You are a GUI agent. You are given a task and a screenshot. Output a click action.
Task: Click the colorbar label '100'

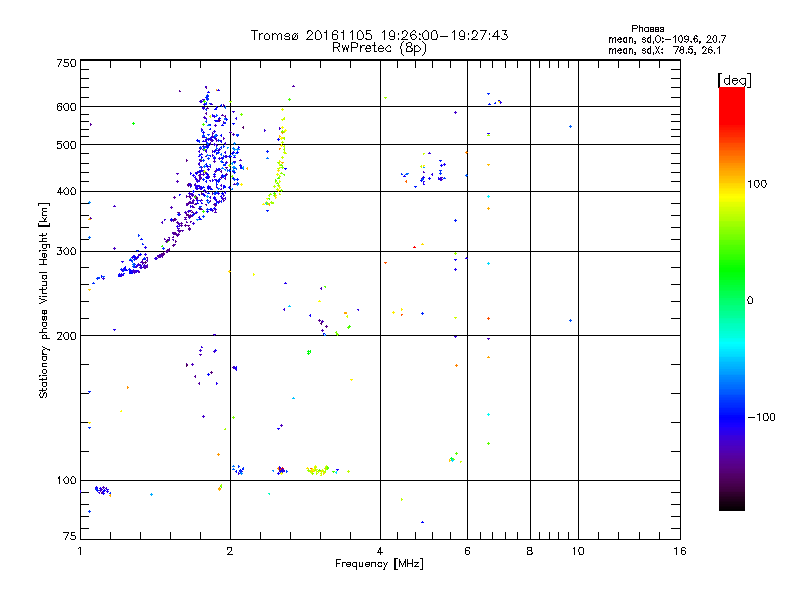757,184
